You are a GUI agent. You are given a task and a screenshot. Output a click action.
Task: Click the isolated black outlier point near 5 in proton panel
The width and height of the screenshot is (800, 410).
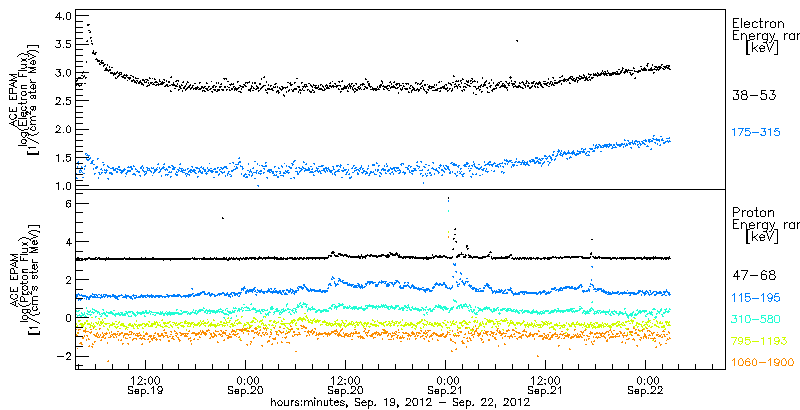(x=222, y=218)
